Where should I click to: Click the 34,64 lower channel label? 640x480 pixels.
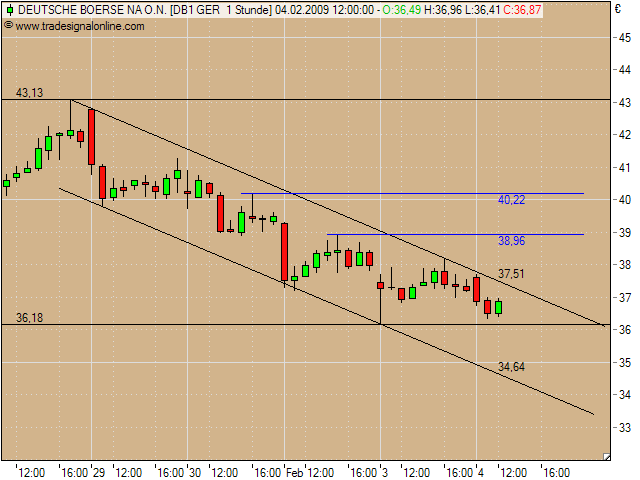[511, 367]
